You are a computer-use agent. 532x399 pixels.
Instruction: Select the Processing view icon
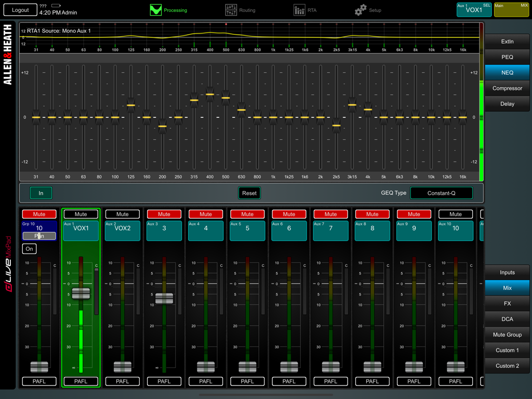156,9
